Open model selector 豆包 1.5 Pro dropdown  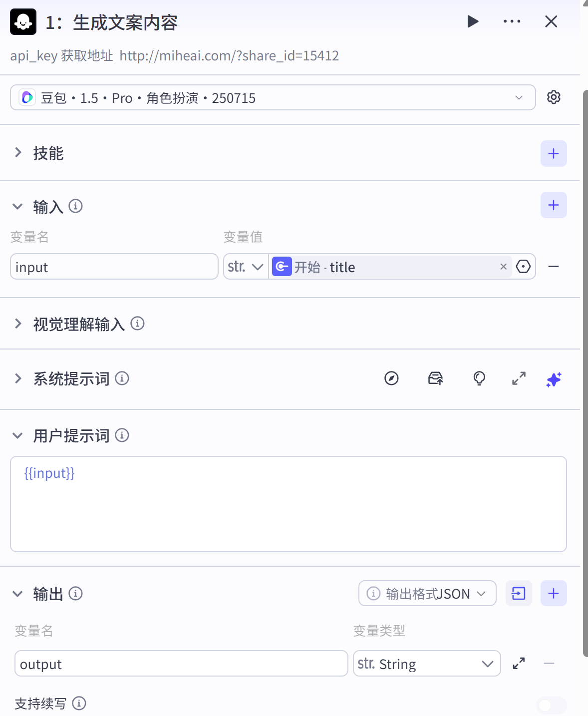click(273, 97)
